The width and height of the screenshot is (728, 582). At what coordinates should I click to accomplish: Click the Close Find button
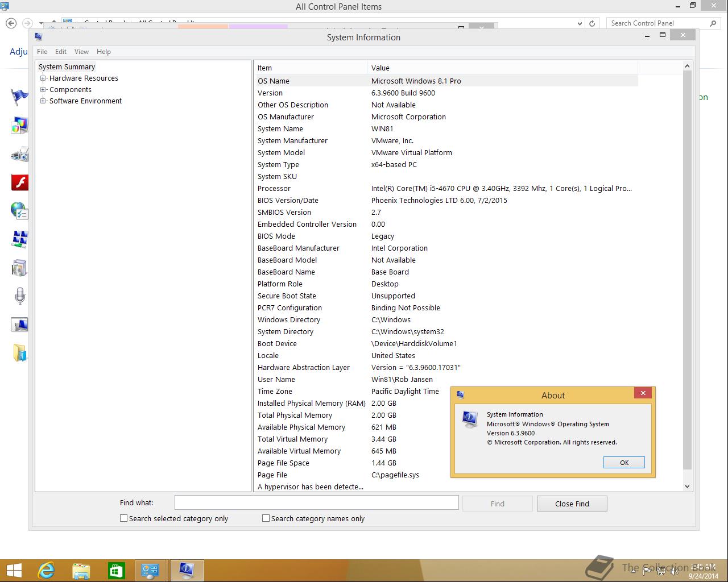(x=572, y=504)
